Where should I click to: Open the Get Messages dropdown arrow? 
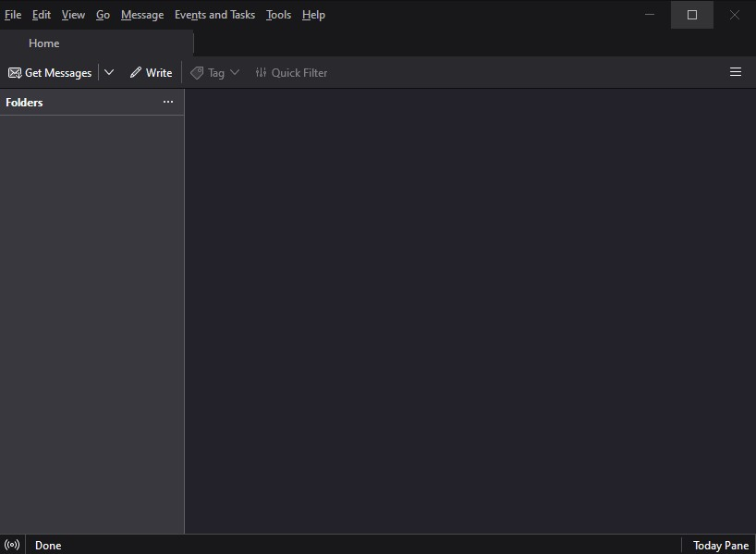tap(109, 72)
